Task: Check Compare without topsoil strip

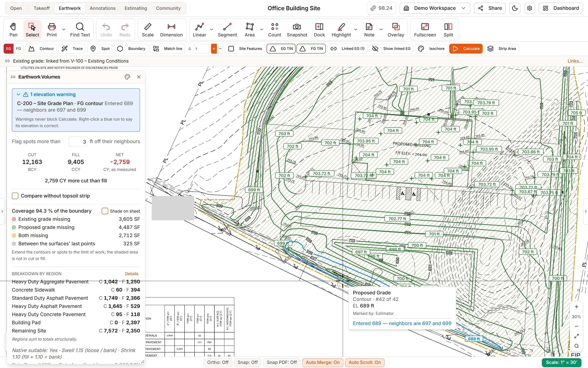Action: 15,196
